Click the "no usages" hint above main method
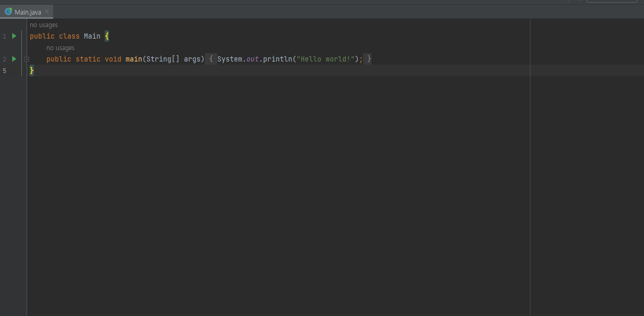The height and width of the screenshot is (316, 644). point(60,48)
